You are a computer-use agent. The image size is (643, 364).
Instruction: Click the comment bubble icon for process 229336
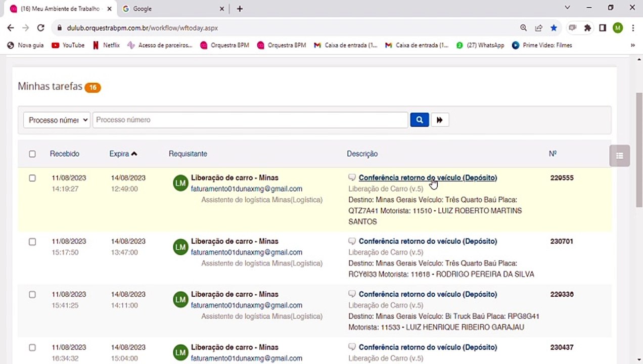click(352, 294)
